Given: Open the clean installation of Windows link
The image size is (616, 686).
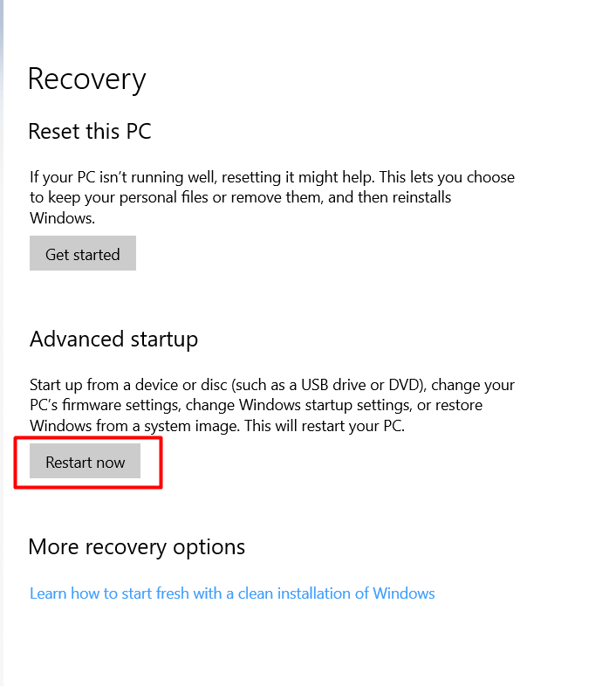Looking at the screenshot, I should 232,593.
